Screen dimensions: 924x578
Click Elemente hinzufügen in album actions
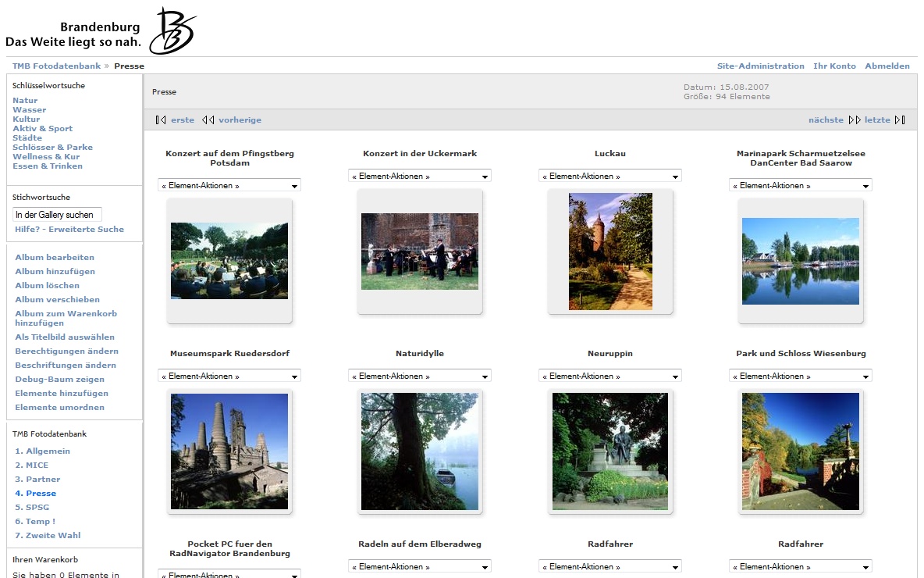pyautogui.click(x=62, y=394)
